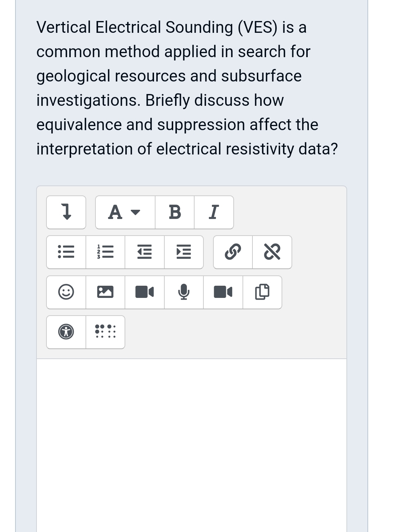Screen dimensions: 398x532
Task: Open the emoji picker
Action: click(66, 292)
